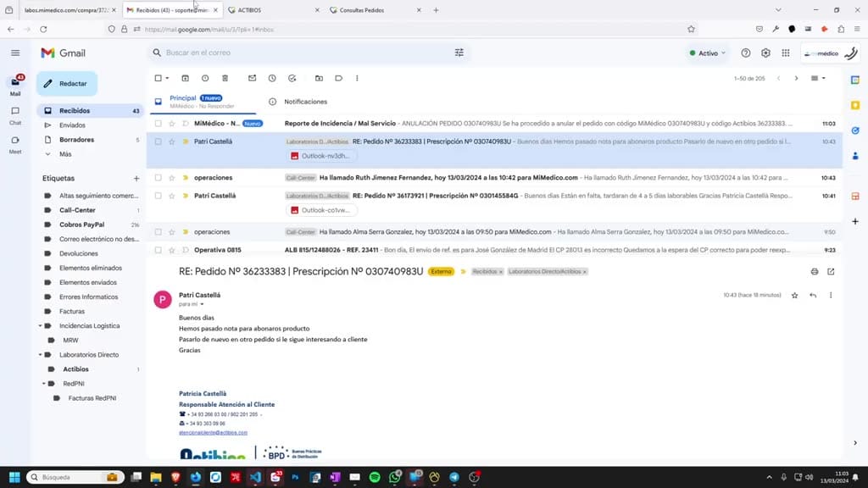Show recipient details 'para mí' arrow
This screenshot has width=868, height=488.
coord(202,304)
